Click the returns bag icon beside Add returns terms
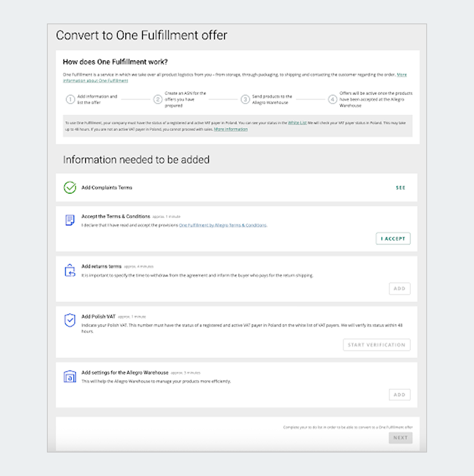The width and height of the screenshot is (474, 476). click(x=69, y=270)
